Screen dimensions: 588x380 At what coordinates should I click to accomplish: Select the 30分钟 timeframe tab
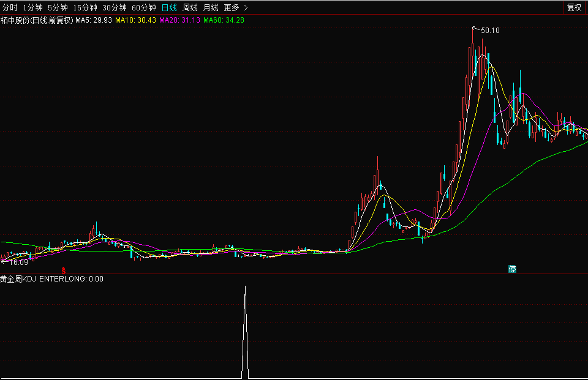(115, 7)
